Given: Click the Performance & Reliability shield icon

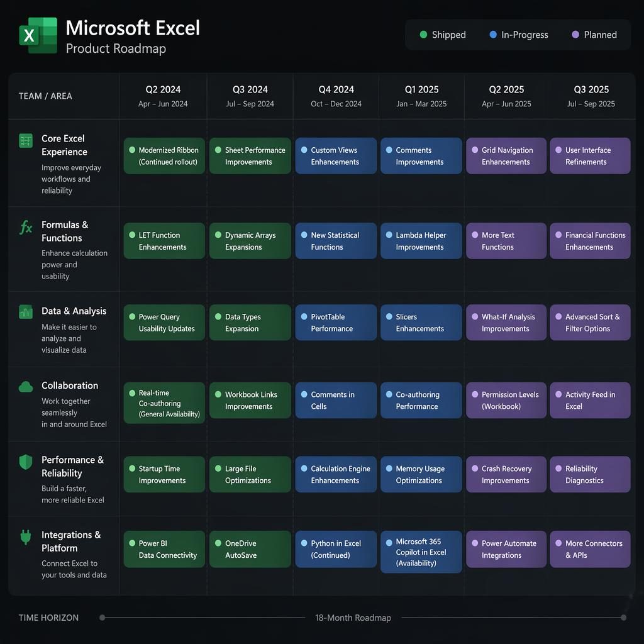Looking at the screenshot, I should pos(26,462).
